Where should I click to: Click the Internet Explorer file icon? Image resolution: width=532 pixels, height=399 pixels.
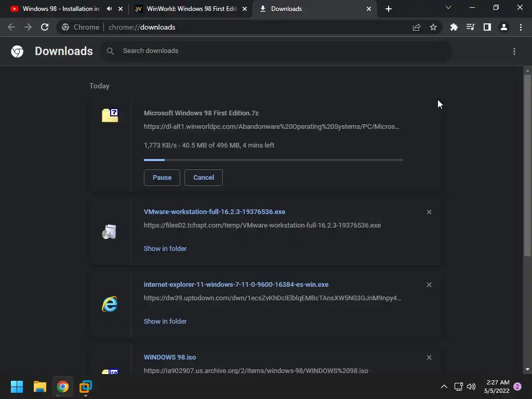[110, 304]
